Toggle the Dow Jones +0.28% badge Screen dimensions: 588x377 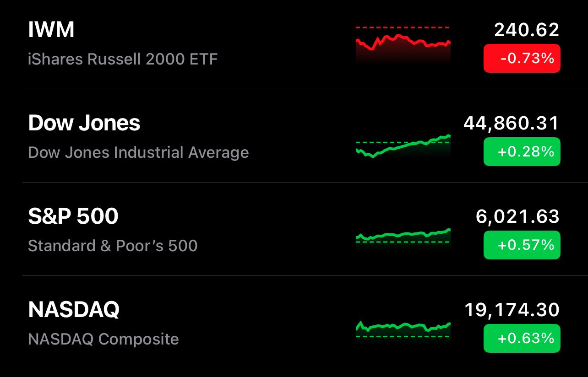(x=522, y=151)
